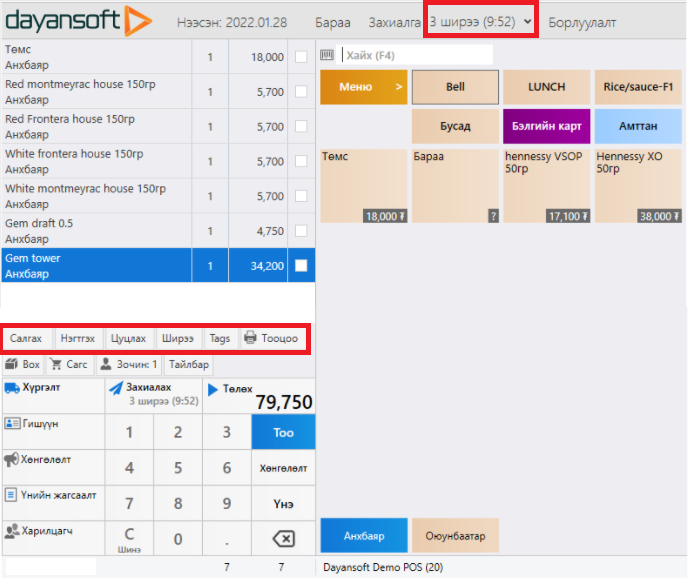The height and width of the screenshot is (578, 688).
Task: Add the Бараа product tile
Action: tap(455, 186)
